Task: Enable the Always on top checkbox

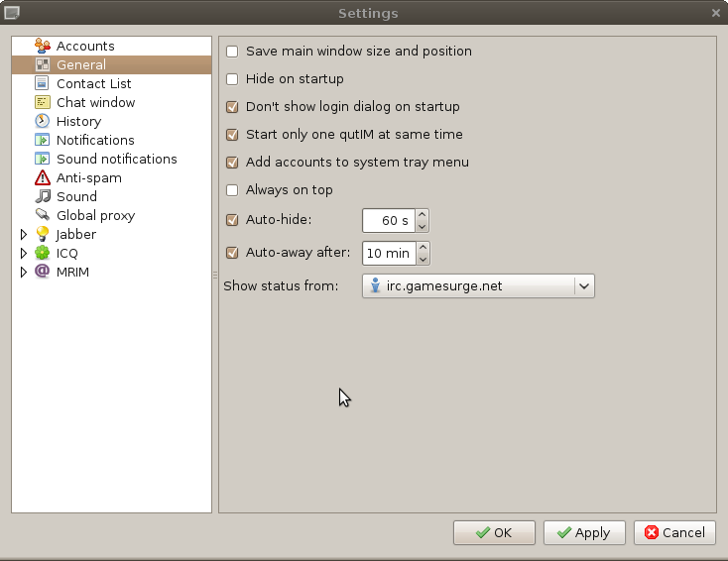Action: coord(232,190)
